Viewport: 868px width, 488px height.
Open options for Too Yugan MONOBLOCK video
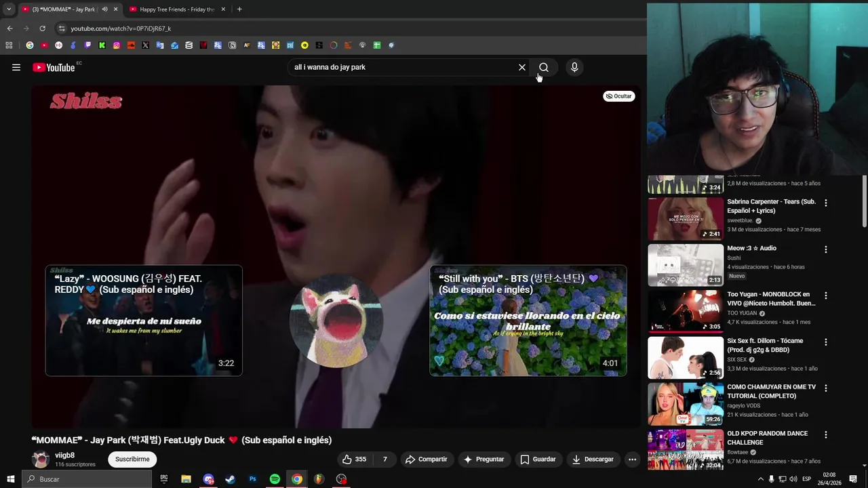pyautogui.click(x=825, y=296)
